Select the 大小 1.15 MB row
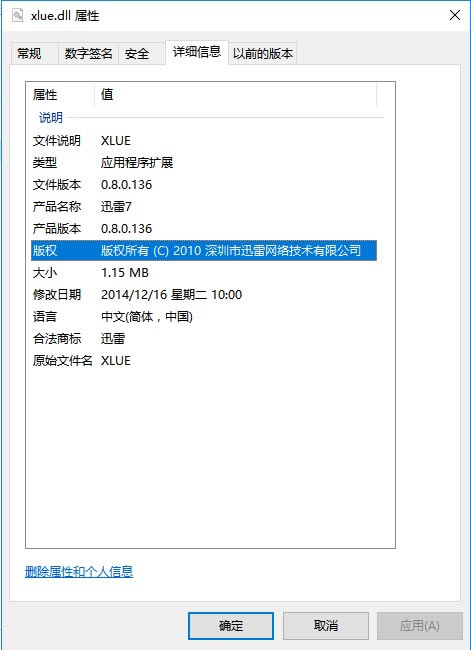 pyautogui.click(x=204, y=273)
